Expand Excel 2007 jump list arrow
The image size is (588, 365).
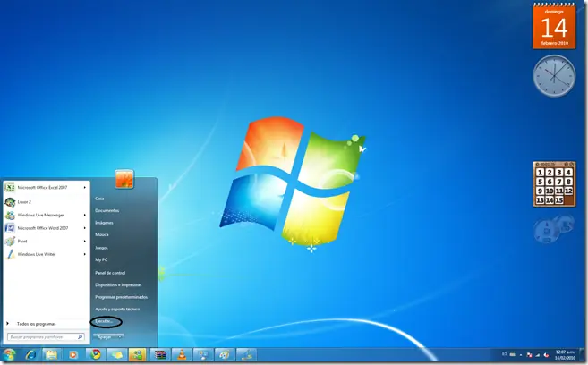85,187
